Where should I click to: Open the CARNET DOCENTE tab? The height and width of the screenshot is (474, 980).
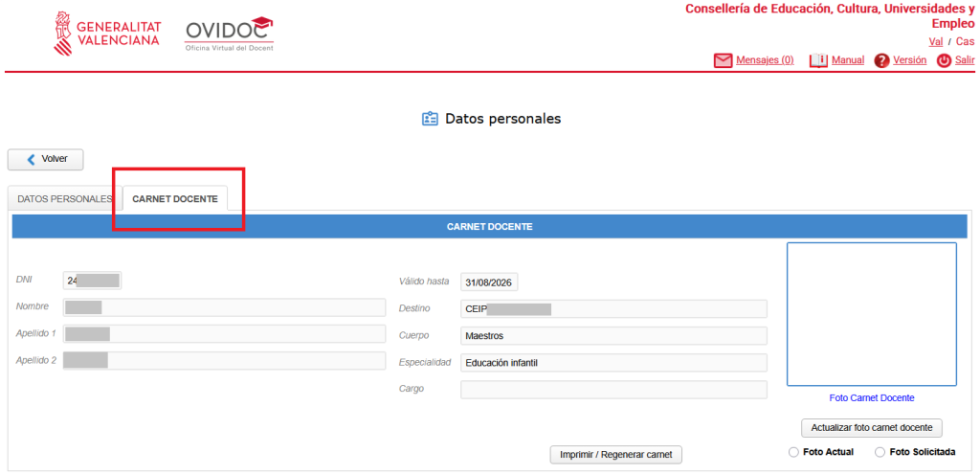(175, 199)
